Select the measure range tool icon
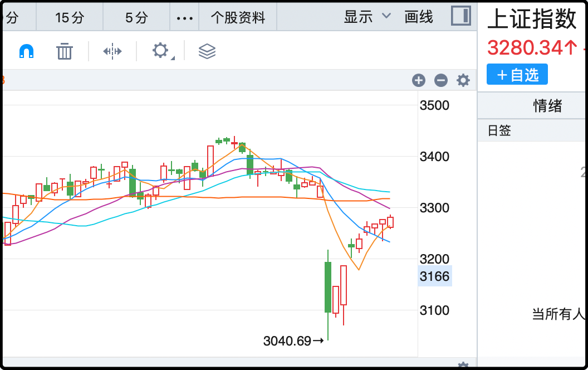 112,51
